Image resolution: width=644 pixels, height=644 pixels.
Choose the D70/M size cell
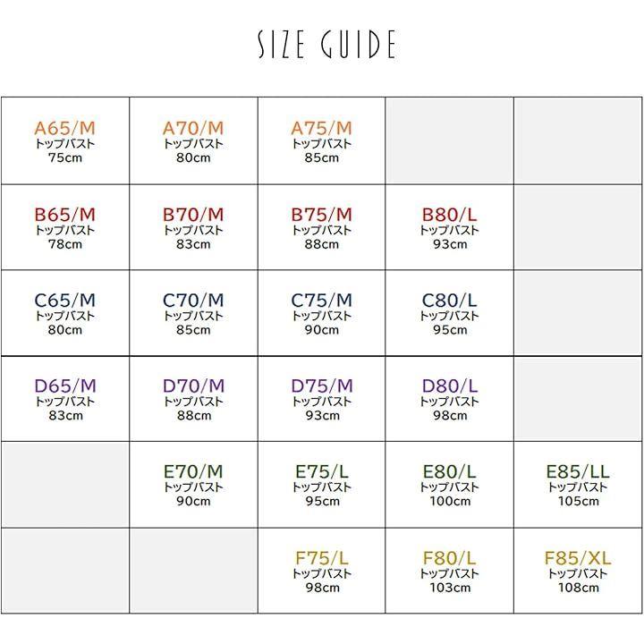(x=193, y=399)
